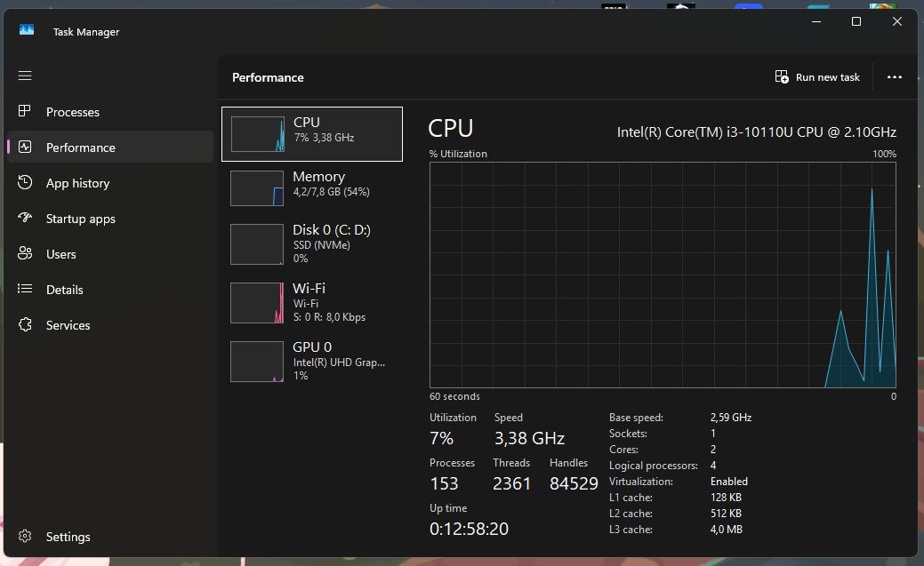924x566 pixels.
Task: Select the Memory 4,2/7,8 GB entry
Action: 312,188
